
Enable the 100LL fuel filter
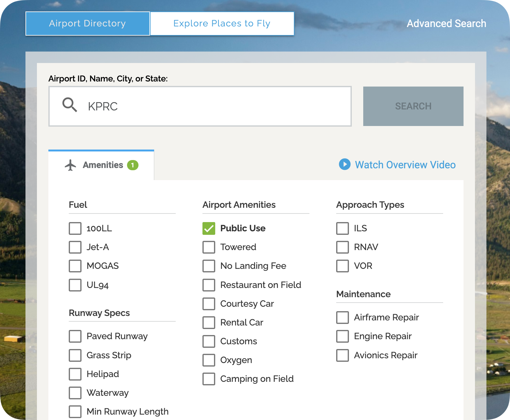coord(75,228)
